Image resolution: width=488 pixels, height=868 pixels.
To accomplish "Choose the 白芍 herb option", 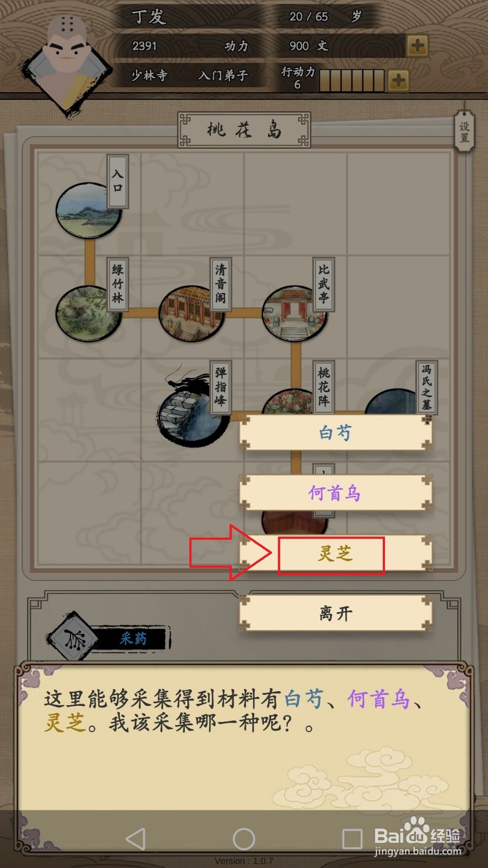I will click(335, 432).
